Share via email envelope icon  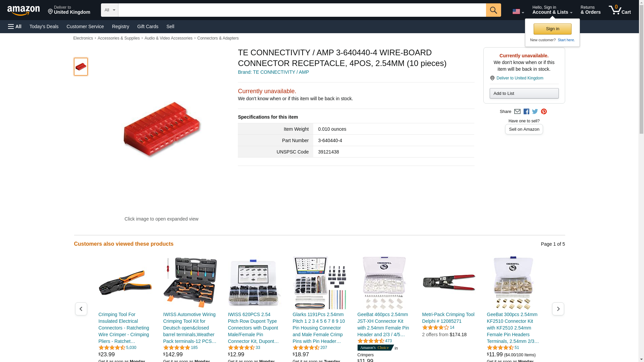[x=517, y=112]
